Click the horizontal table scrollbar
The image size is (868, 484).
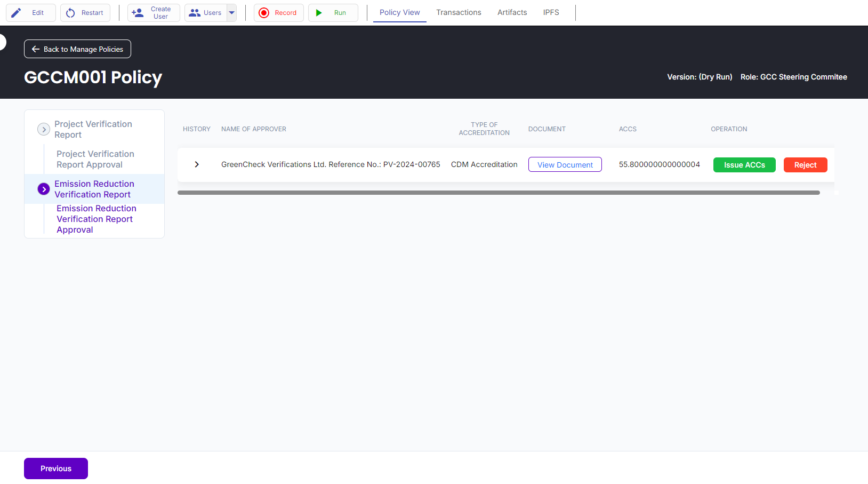[499, 193]
